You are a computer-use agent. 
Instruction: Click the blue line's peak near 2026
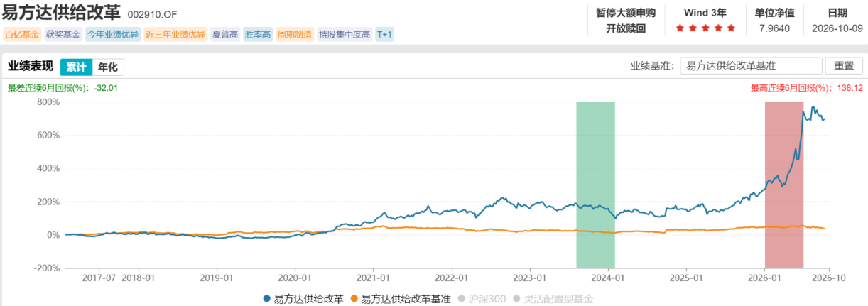(x=813, y=108)
